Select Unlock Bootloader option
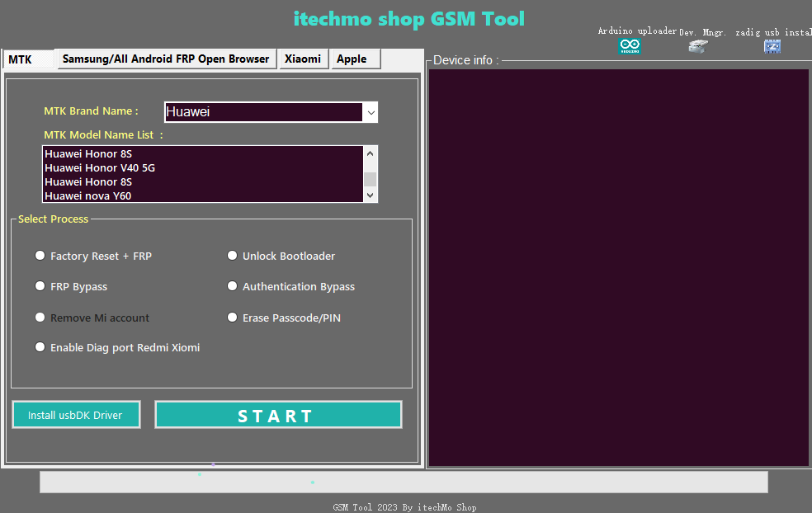 tap(233, 256)
